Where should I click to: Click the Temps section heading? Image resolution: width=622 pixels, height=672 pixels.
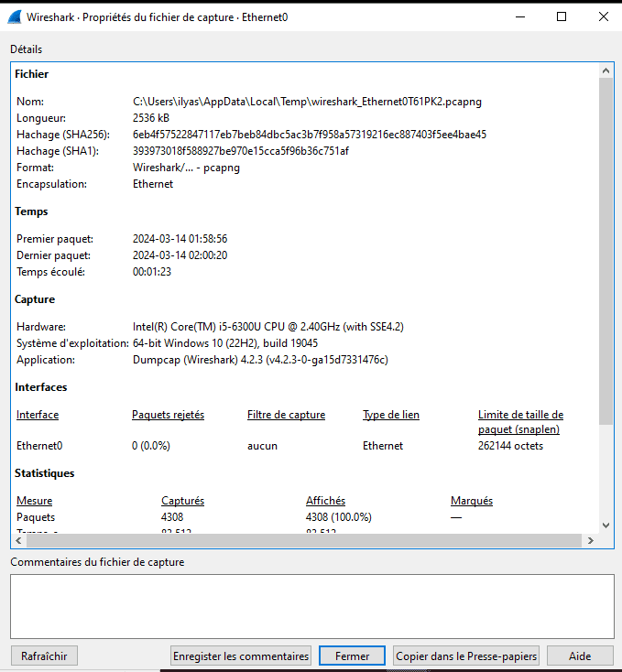point(31,211)
